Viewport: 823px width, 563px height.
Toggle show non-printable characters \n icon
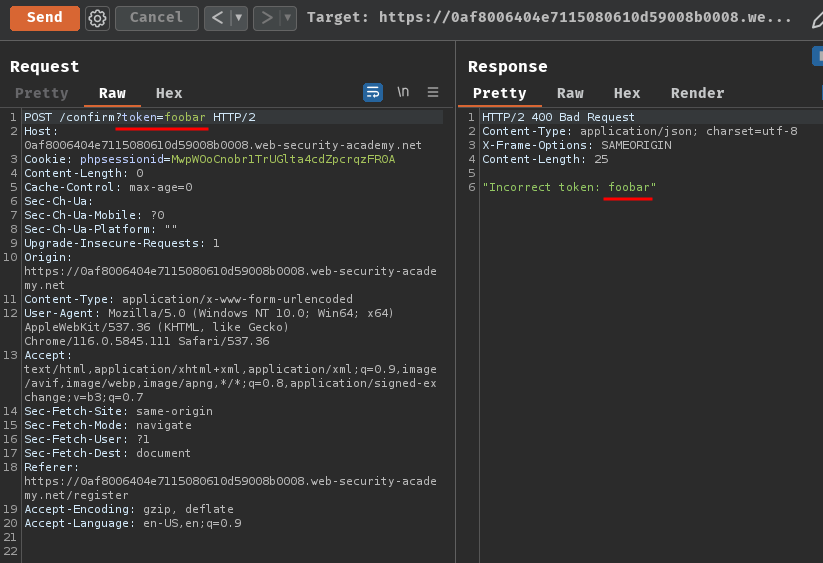403,92
